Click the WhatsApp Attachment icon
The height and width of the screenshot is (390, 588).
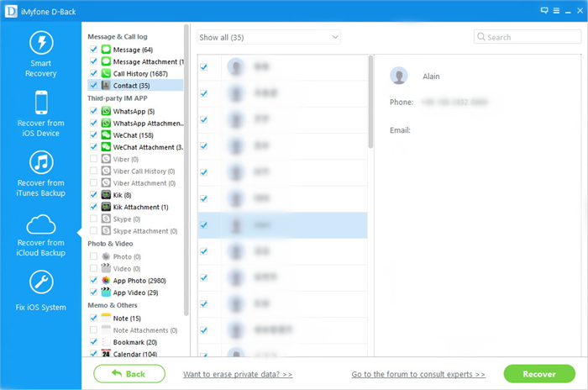click(106, 123)
